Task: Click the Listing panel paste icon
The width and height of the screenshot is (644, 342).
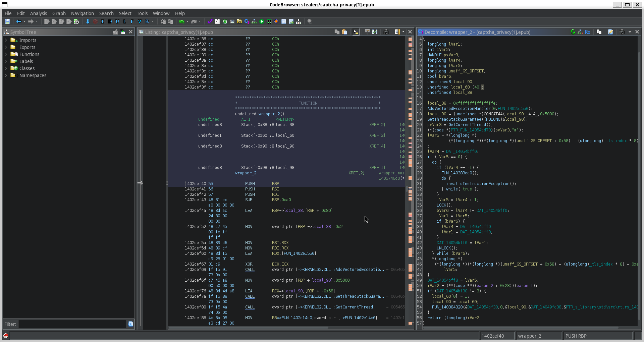Action: pos(344,32)
